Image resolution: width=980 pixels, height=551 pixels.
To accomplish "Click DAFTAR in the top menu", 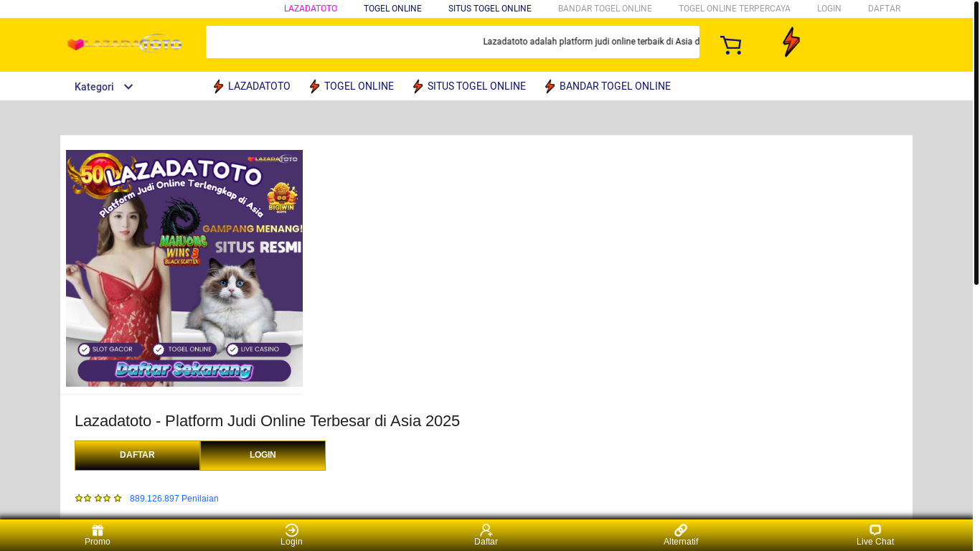I will point(884,9).
